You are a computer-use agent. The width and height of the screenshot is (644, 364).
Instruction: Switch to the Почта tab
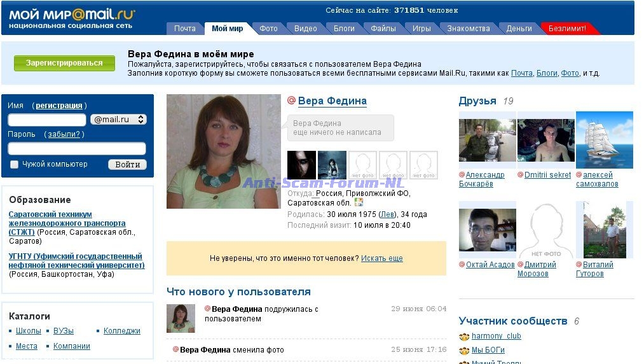click(184, 29)
